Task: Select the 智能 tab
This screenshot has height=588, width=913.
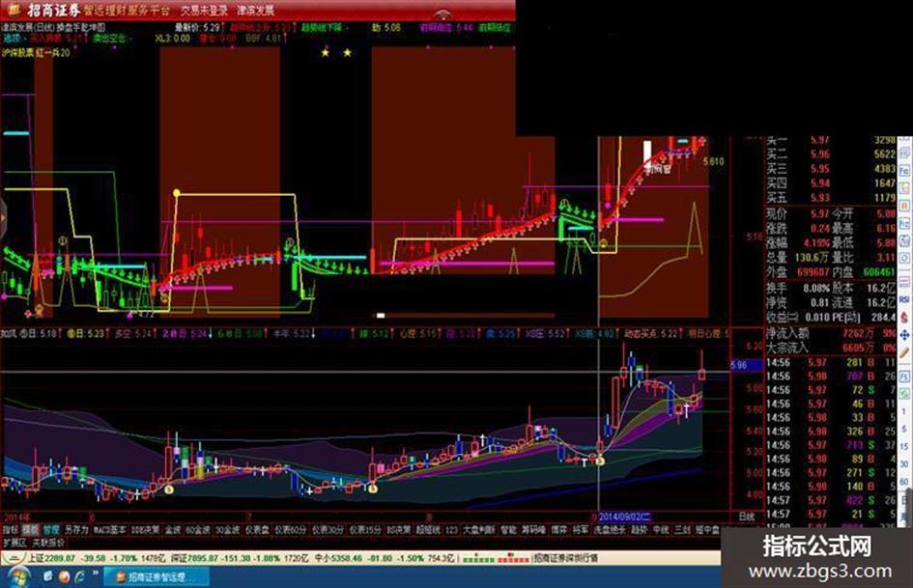Action: click(509, 530)
